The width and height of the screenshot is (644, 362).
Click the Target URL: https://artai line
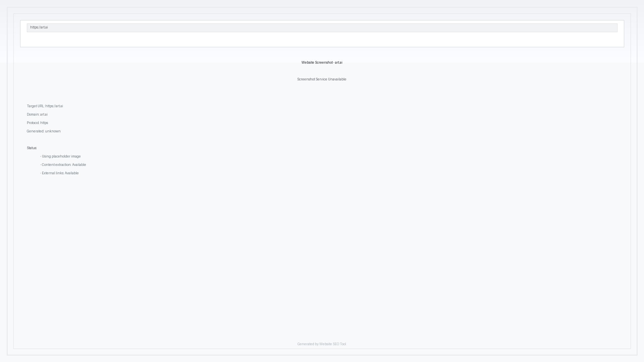(45, 106)
